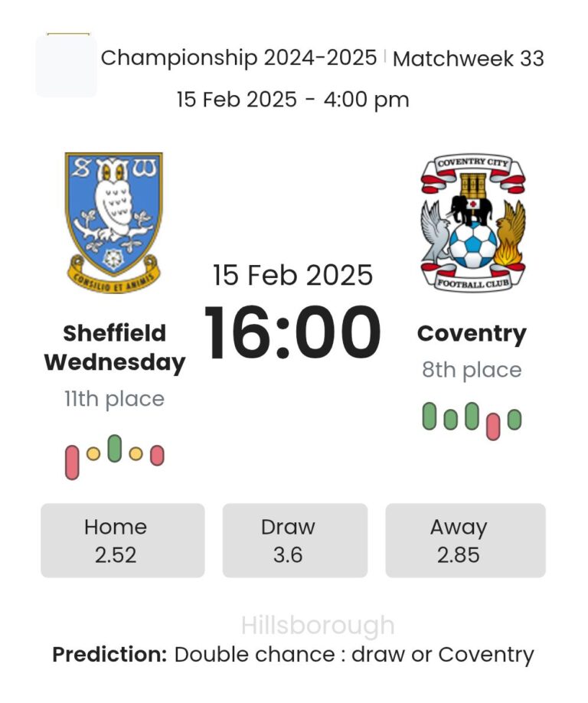Click the Coventry City club crest
588x703 pixels.
[472, 222]
